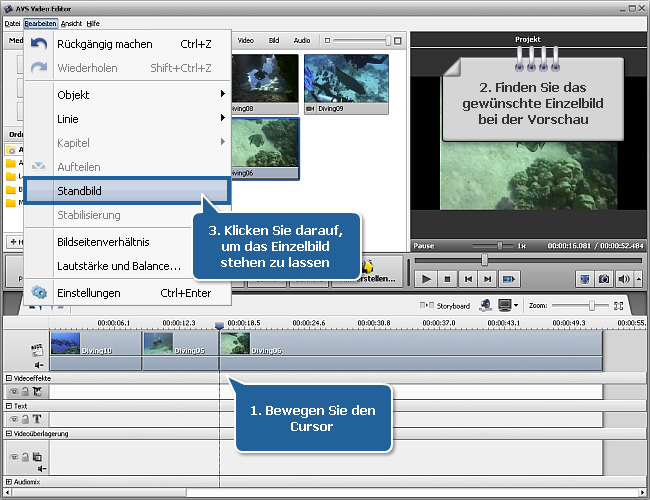
Task: Select the Diving09 media thumbnail
Action: [346, 84]
